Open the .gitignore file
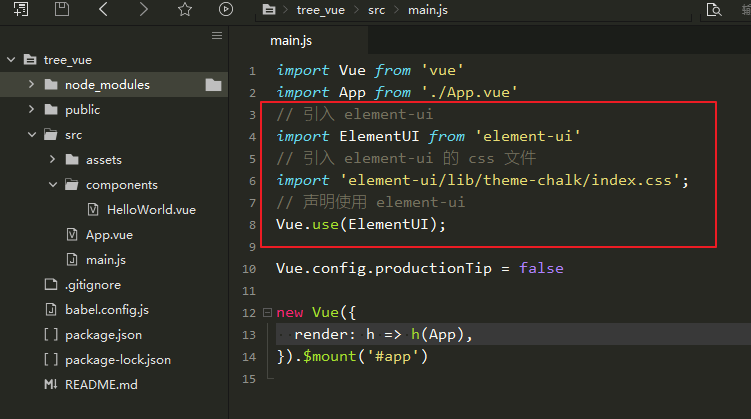Screen dimensions: 751x419 click(93, 285)
